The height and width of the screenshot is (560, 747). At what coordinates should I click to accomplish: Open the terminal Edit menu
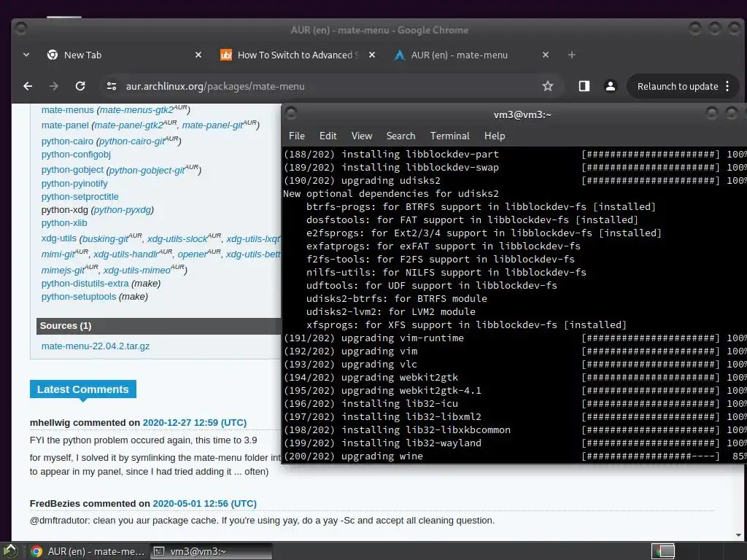click(x=328, y=136)
